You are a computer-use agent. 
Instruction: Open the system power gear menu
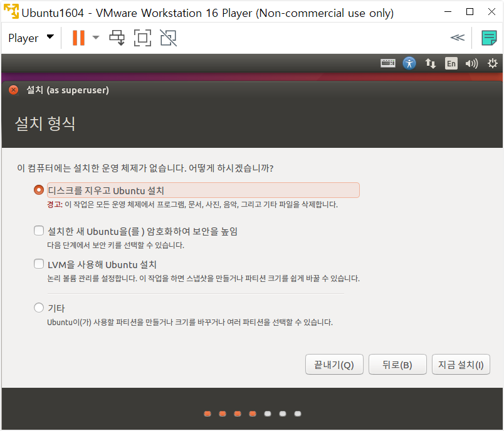coord(493,63)
